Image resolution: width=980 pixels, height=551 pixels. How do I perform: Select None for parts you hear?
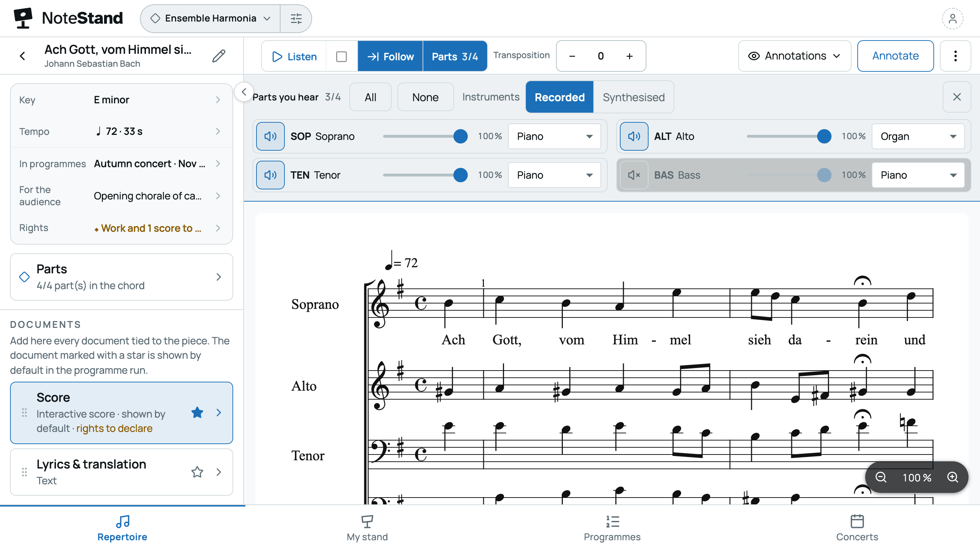click(x=425, y=97)
